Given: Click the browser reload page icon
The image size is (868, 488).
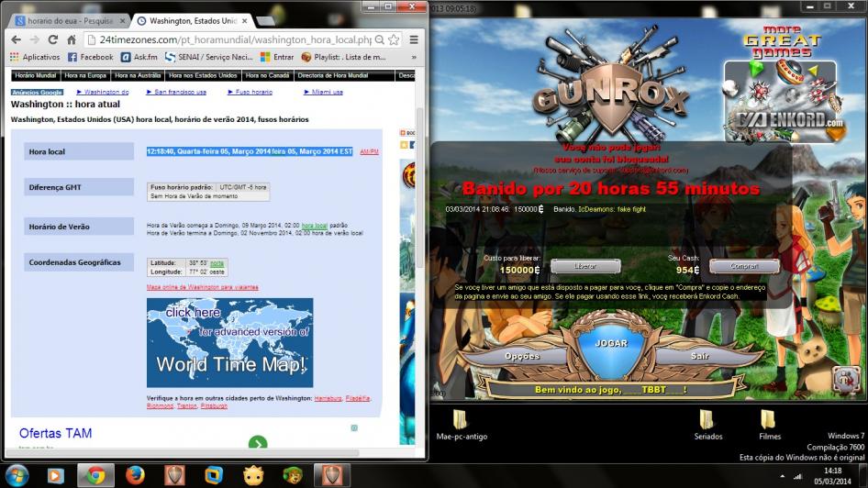Looking at the screenshot, I should pos(52,40).
